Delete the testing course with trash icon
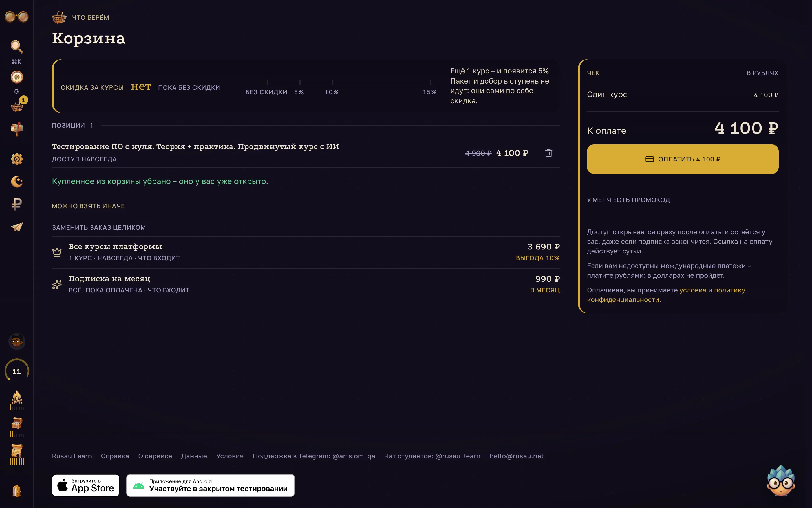812x508 pixels. 548,153
